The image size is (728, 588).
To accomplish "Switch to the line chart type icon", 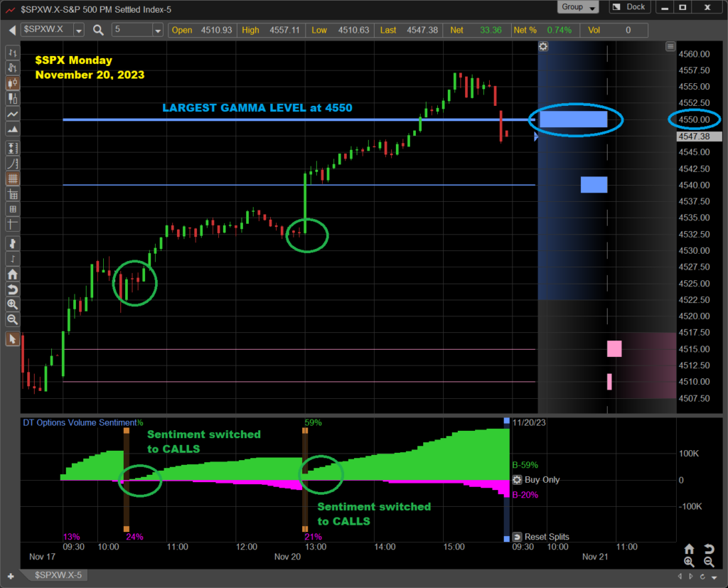I will (12, 114).
